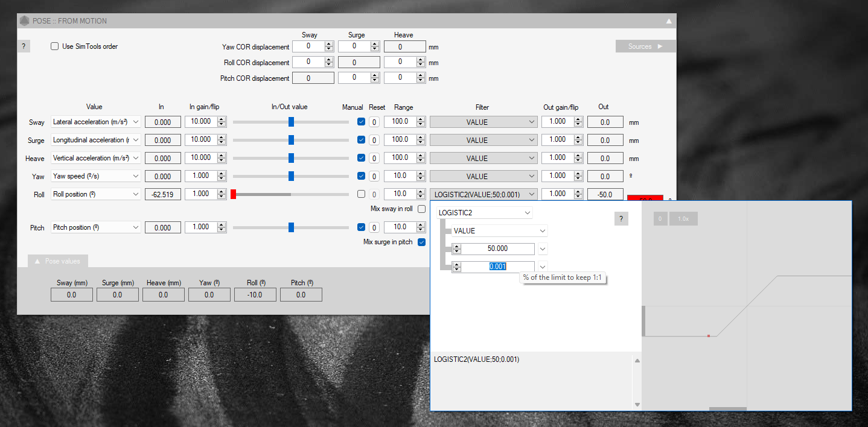This screenshot has height=427, width=868.
Task: Click the help question mark in pose panel
Action: point(23,46)
